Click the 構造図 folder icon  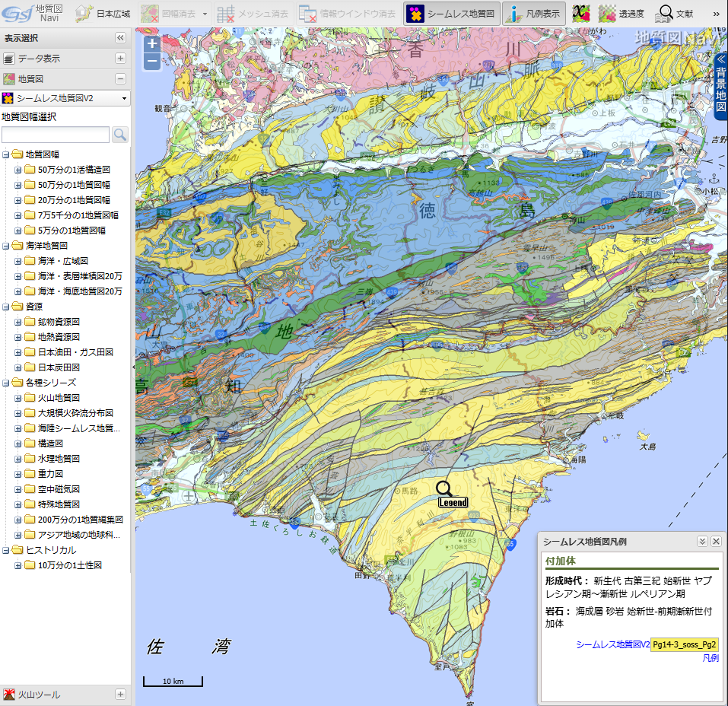(x=30, y=444)
